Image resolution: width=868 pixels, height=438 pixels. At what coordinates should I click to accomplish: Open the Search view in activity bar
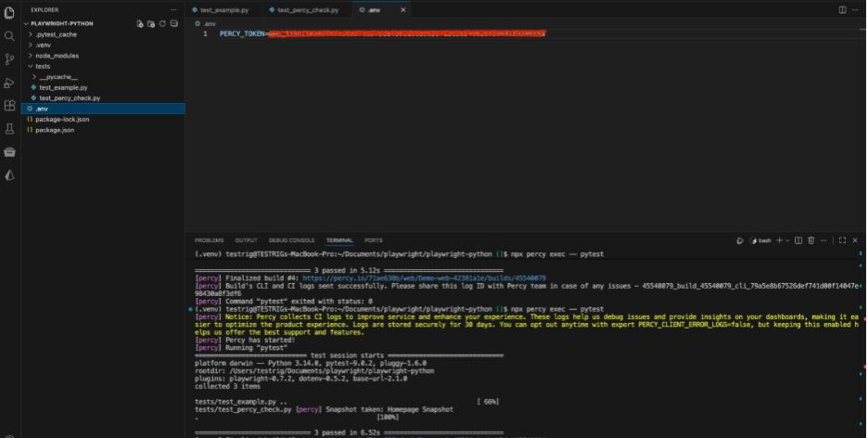(x=10, y=35)
